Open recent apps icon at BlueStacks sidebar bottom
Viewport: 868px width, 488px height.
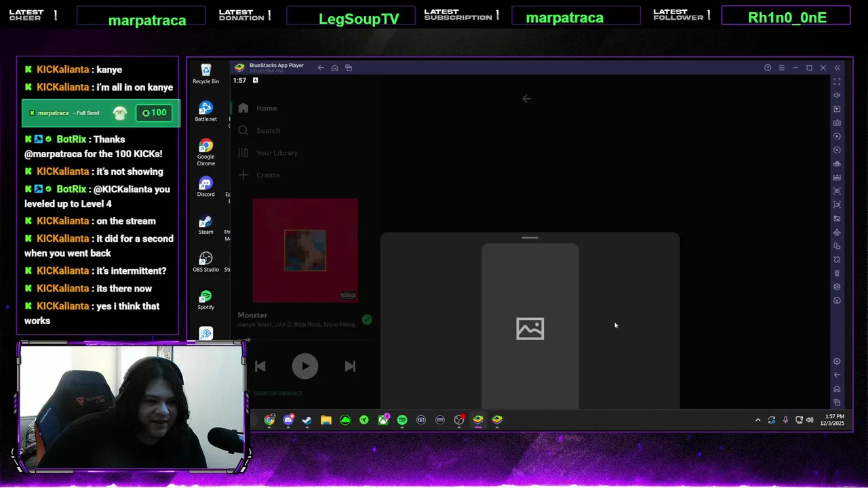click(837, 403)
